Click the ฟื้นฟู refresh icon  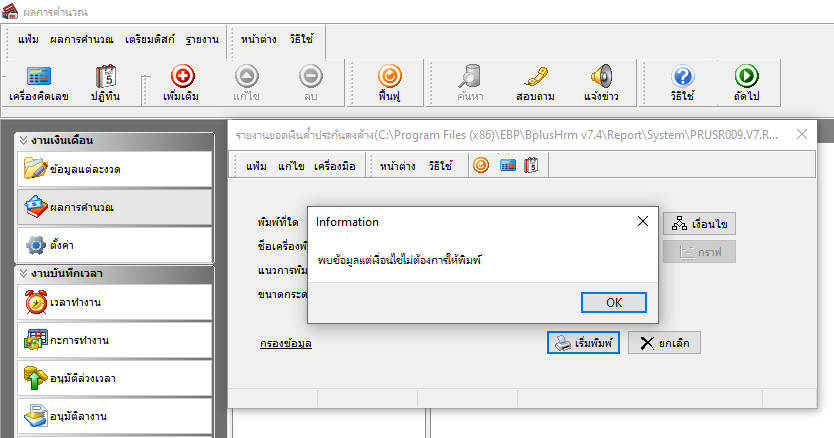coord(390,83)
